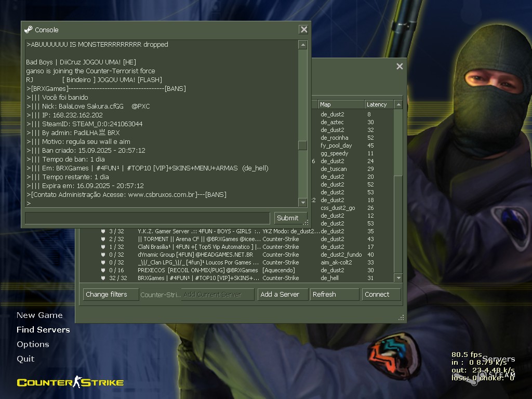Click fy_pool_day map entry

click(x=336, y=145)
